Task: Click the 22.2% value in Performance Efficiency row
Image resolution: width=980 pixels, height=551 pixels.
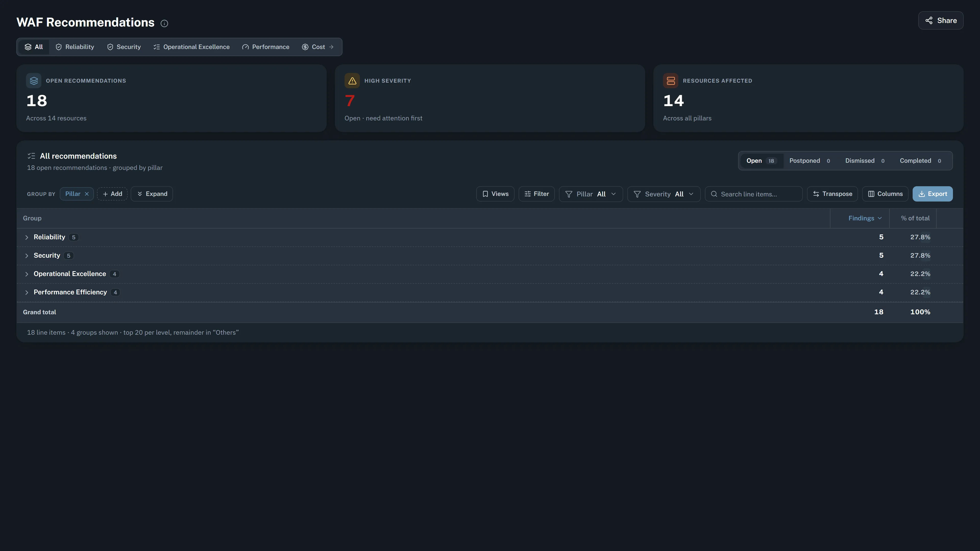Action: pos(920,292)
